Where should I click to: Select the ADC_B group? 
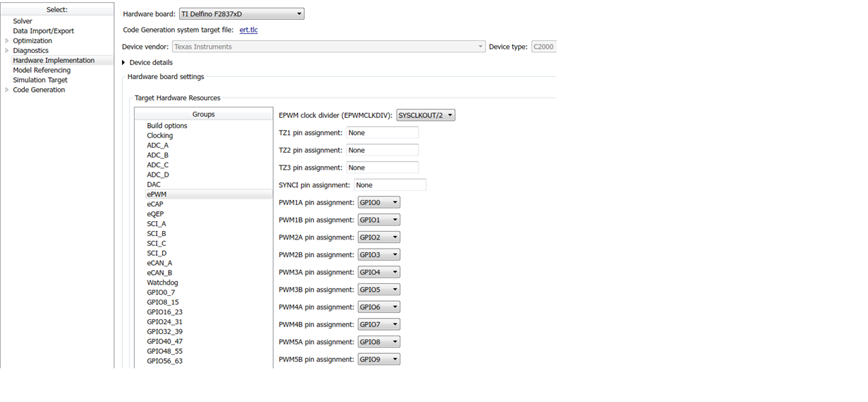tap(158, 155)
